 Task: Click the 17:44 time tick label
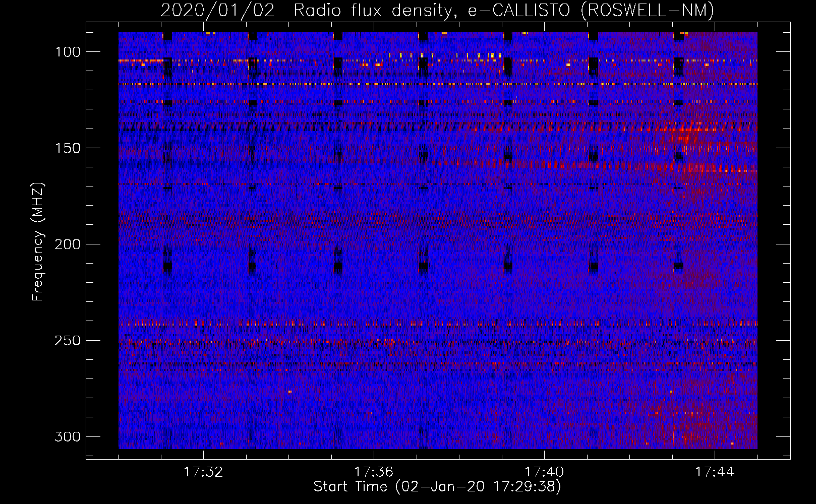tap(715, 472)
